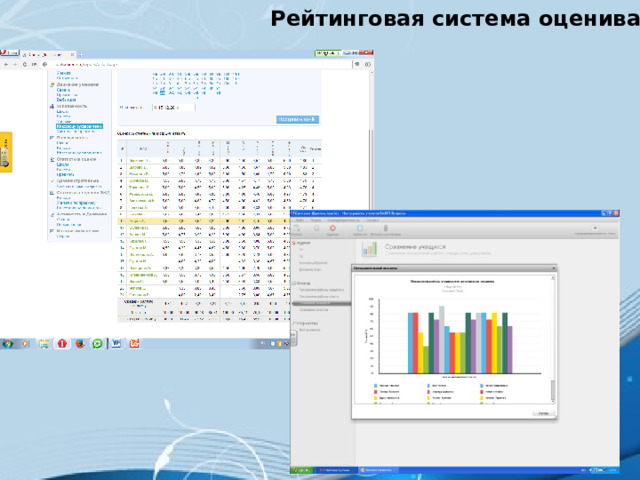Select the highlighted item in the SMART Response sidebar
This screenshot has height=480, width=640.
coord(321,303)
